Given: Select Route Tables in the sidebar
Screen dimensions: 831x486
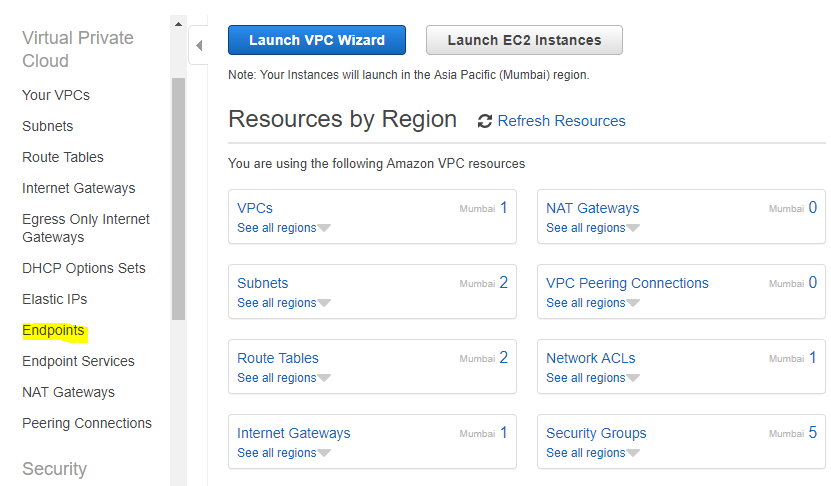Looking at the screenshot, I should (63, 157).
